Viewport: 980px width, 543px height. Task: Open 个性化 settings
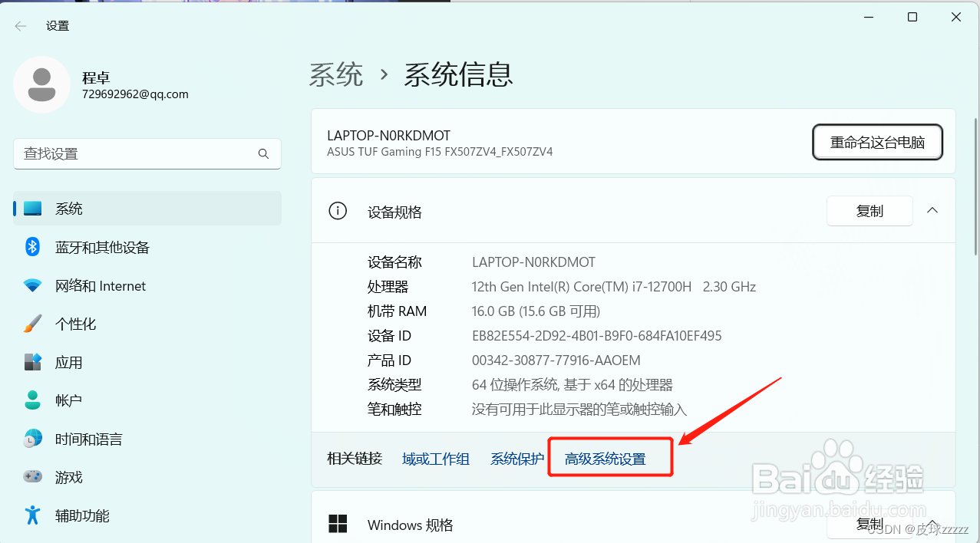pos(147,324)
